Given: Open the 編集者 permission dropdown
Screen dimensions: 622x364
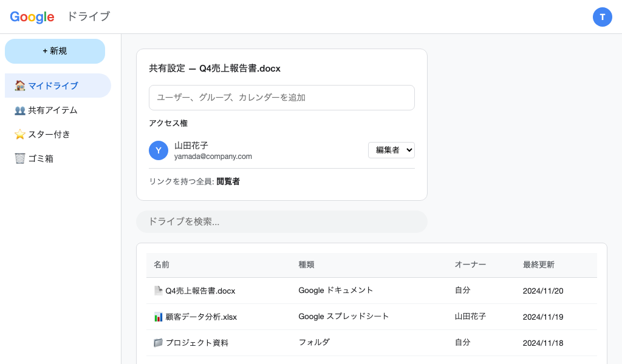Looking at the screenshot, I should pyautogui.click(x=391, y=150).
